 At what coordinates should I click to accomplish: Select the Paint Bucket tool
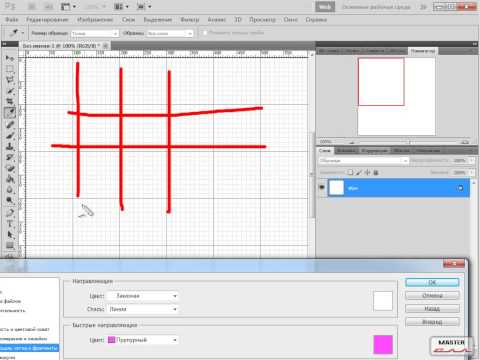10,179
